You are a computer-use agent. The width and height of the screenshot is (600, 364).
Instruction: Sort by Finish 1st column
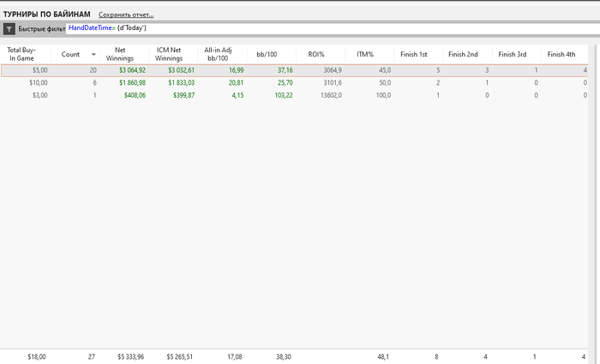[414, 54]
